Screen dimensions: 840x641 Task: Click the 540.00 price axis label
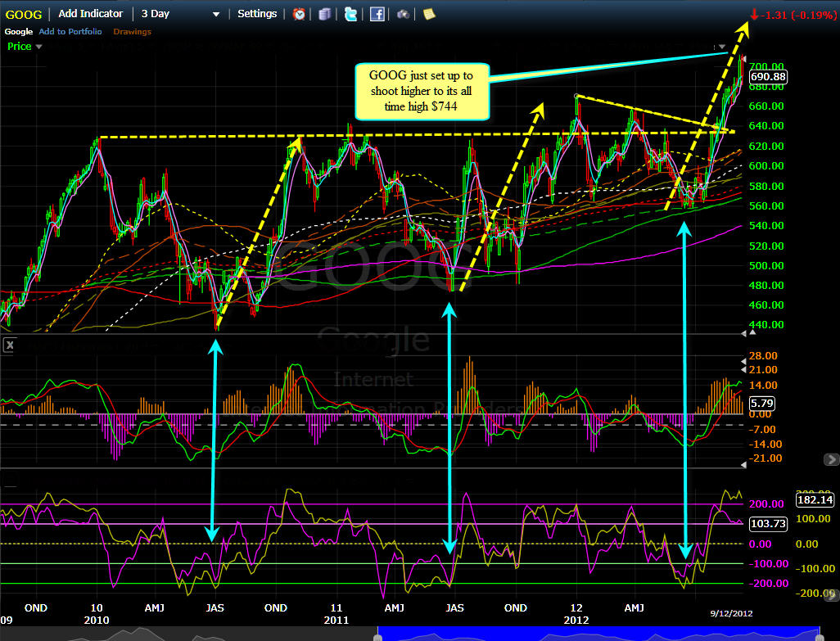766,225
